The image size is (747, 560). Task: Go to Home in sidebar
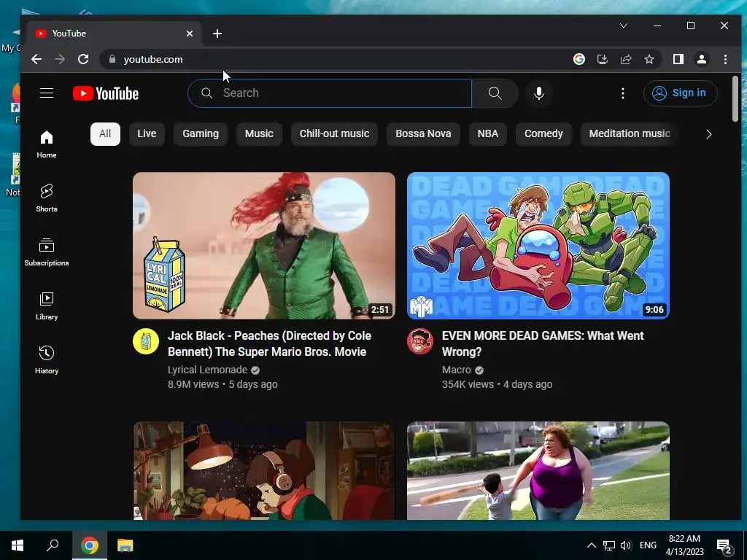(x=46, y=144)
